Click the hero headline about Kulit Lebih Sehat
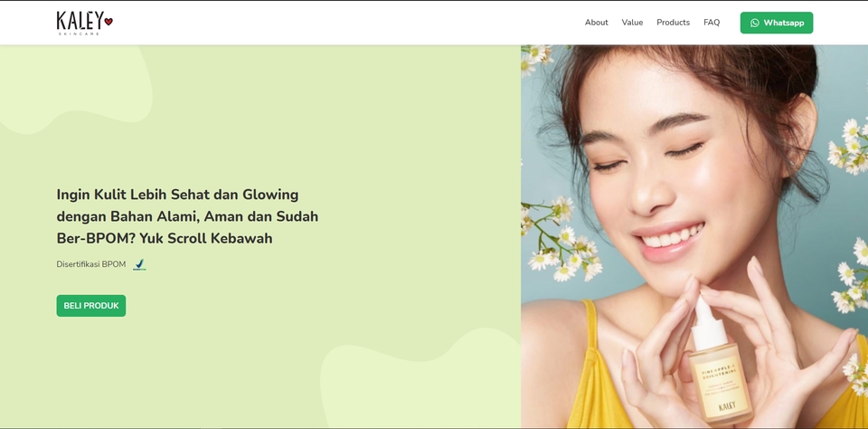 tap(187, 216)
